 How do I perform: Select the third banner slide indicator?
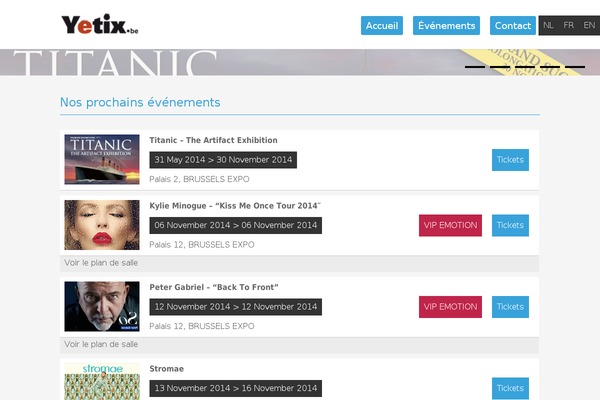click(525, 67)
